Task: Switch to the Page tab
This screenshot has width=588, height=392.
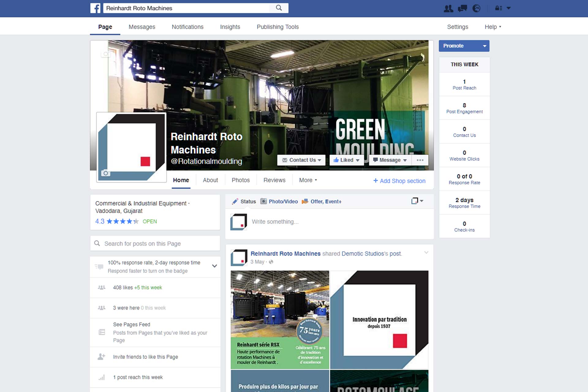Action: point(105,27)
